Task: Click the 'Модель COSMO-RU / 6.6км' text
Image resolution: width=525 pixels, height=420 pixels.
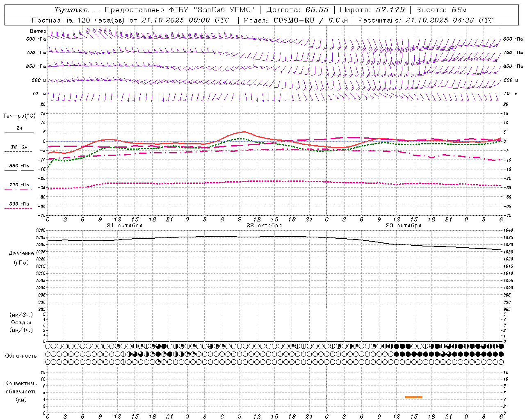Action: (296, 20)
